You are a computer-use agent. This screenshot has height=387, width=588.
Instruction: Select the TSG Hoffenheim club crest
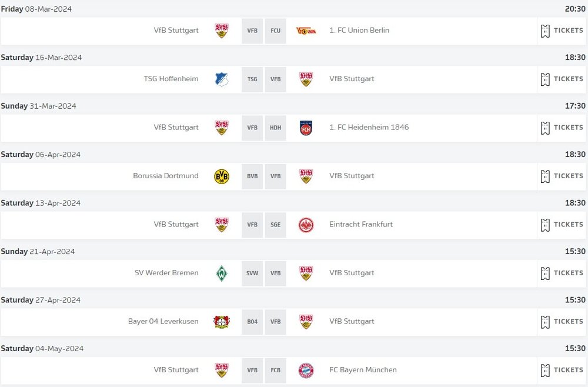(222, 79)
